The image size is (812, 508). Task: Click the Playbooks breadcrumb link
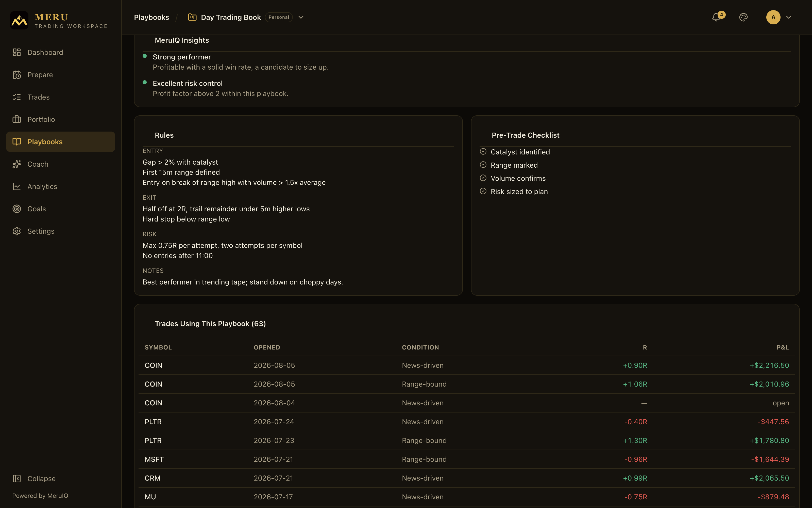152,17
